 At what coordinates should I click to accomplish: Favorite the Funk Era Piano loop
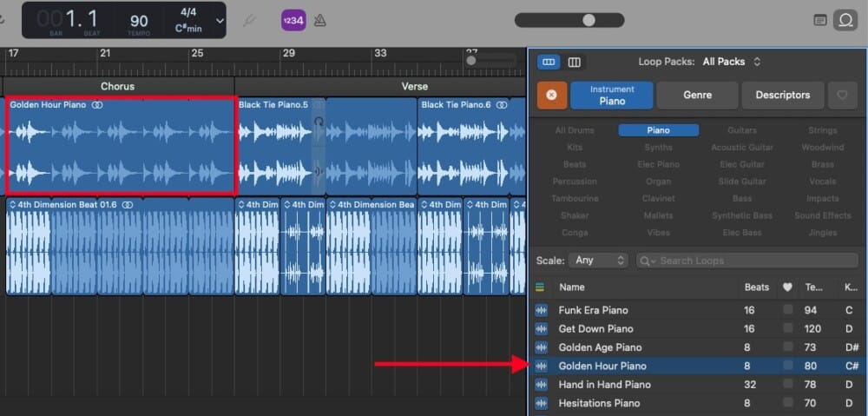click(x=788, y=310)
